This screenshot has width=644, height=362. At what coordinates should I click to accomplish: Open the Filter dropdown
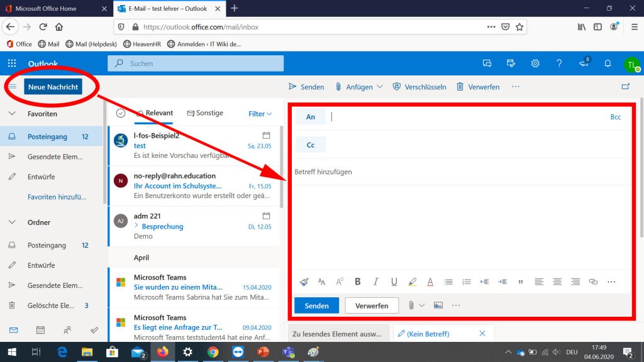pyautogui.click(x=260, y=114)
